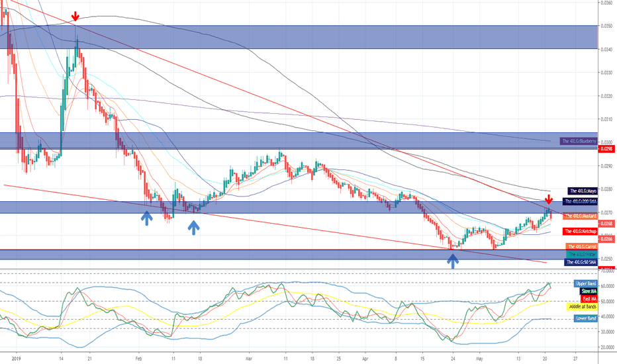Click the 'The 4XLG:Blueberry' line label
This screenshot has height=364, width=617.
coord(579,141)
